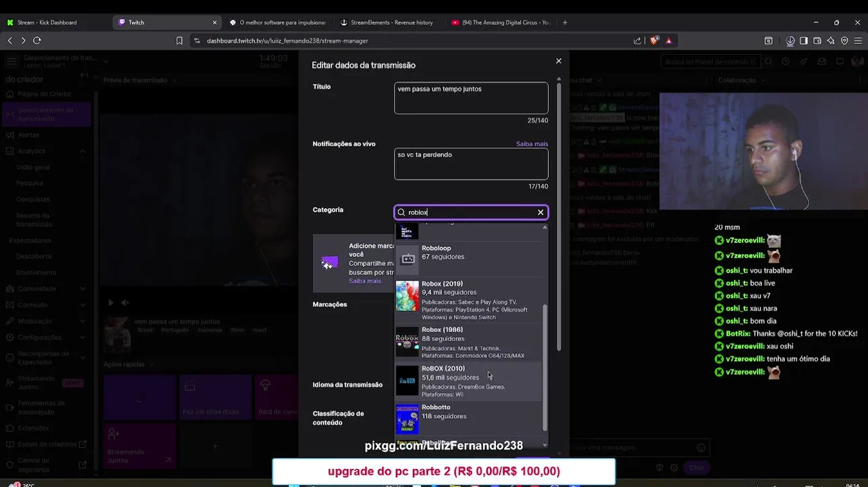Choose Robox (2019) category result

pyautogui.click(x=468, y=300)
